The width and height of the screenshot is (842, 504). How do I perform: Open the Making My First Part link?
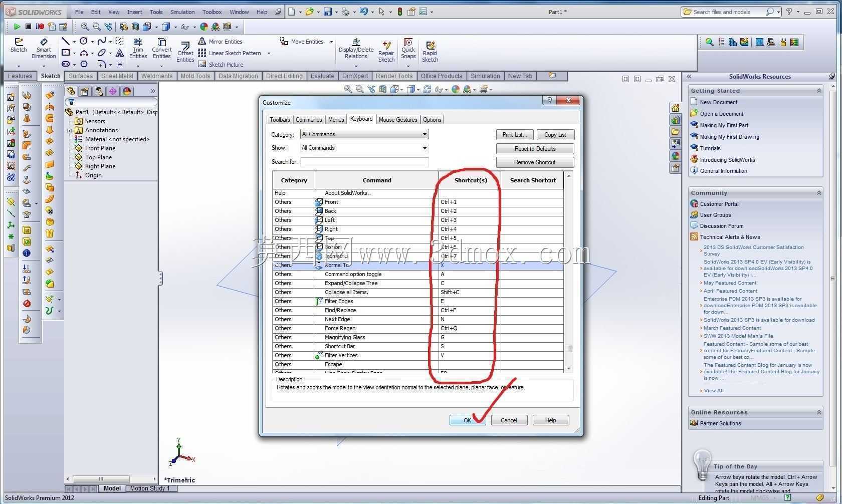coord(724,125)
